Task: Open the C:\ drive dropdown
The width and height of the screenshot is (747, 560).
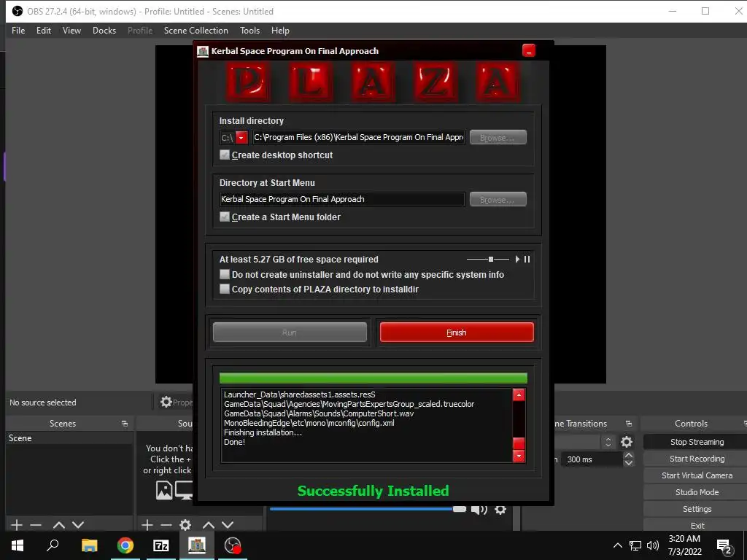Action: pyautogui.click(x=241, y=138)
